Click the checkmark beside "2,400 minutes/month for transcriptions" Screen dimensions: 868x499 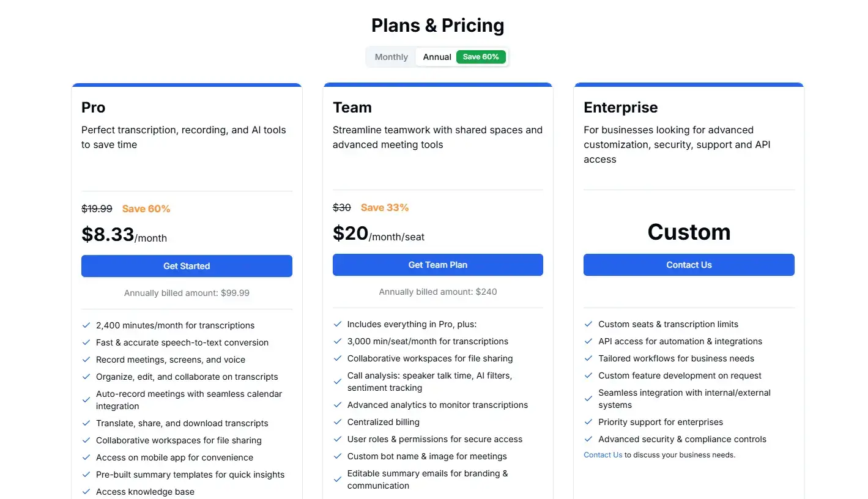(86, 325)
